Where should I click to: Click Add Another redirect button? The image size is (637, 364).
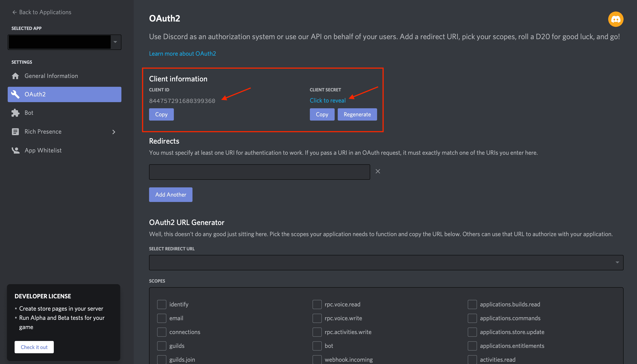coord(171,195)
